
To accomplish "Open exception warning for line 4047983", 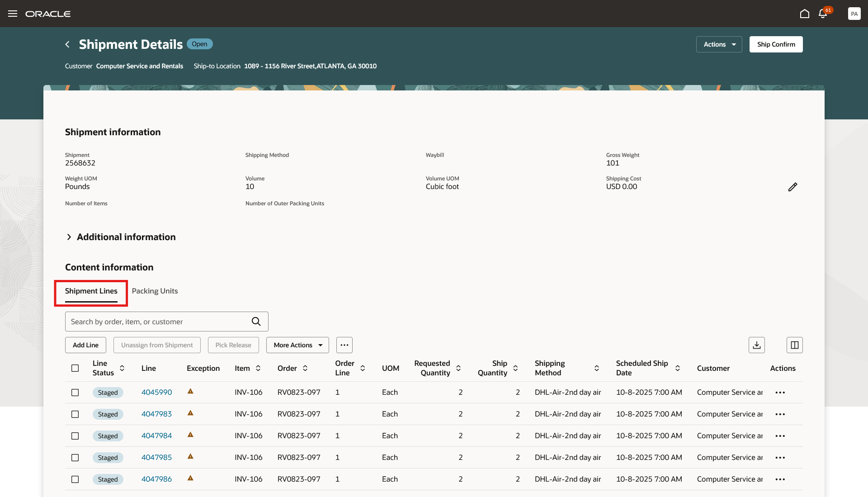I will (x=190, y=413).
